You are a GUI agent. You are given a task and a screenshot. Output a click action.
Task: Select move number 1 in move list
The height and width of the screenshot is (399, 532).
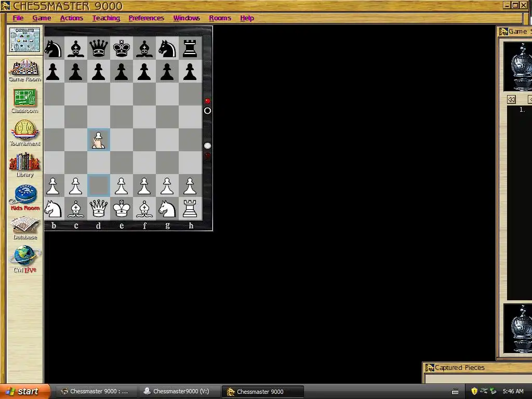(x=522, y=110)
